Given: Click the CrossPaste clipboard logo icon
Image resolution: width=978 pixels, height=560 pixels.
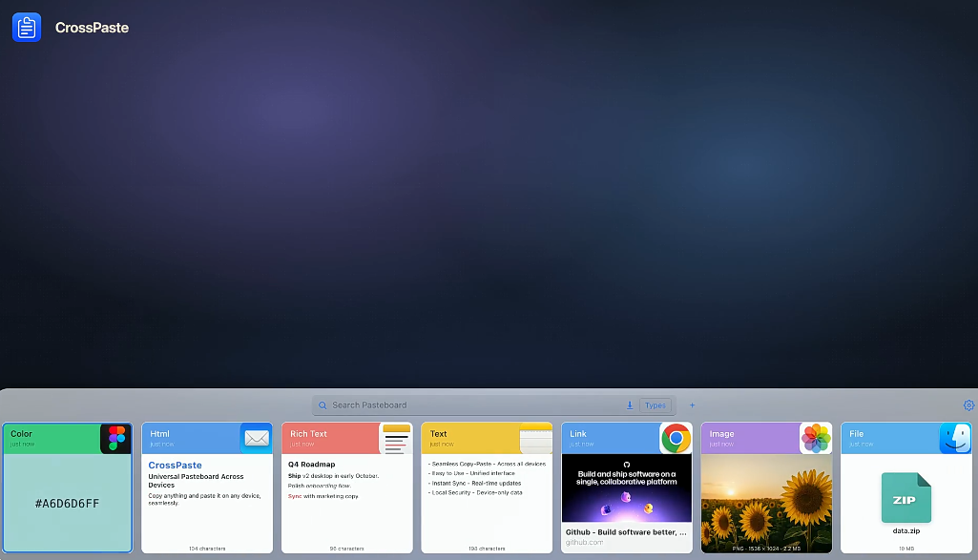Looking at the screenshot, I should (x=26, y=28).
